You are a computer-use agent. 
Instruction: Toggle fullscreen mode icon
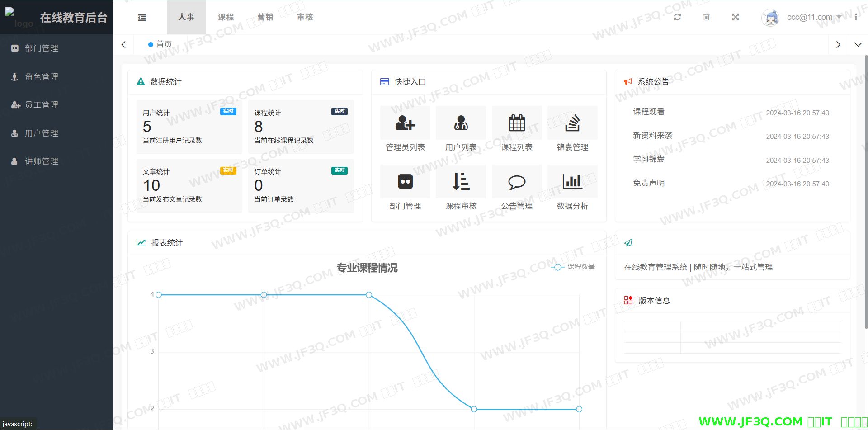pos(736,17)
